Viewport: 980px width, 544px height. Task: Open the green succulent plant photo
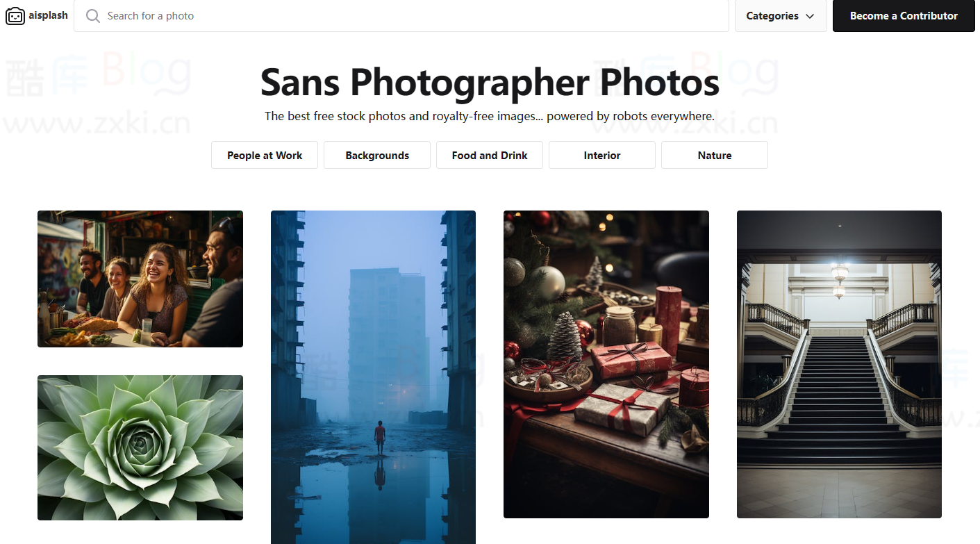coord(140,447)
